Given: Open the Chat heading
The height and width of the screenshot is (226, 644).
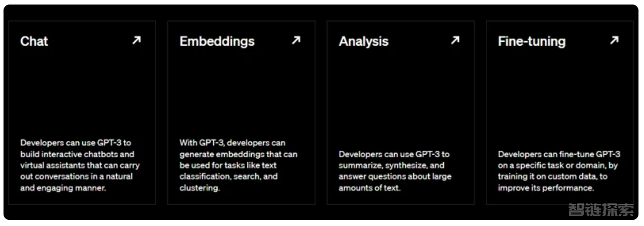Looking at the screenshot, I should 34,41.
